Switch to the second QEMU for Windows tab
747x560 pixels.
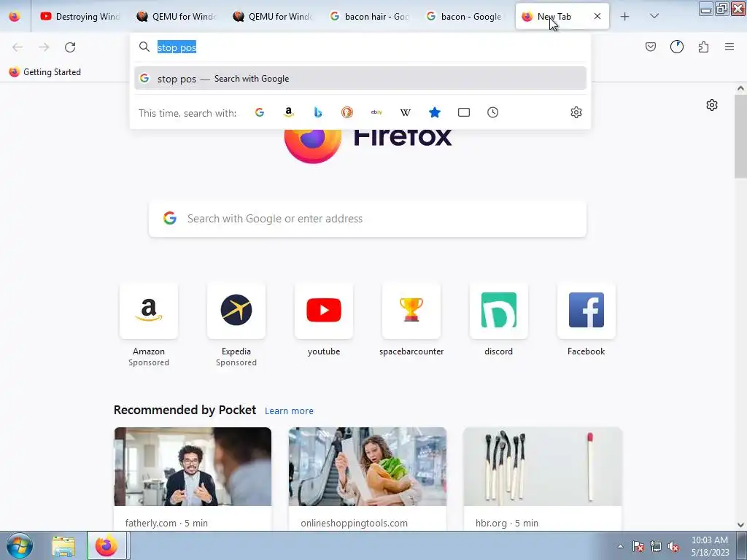pyautogui.click(x=272, y=17)
